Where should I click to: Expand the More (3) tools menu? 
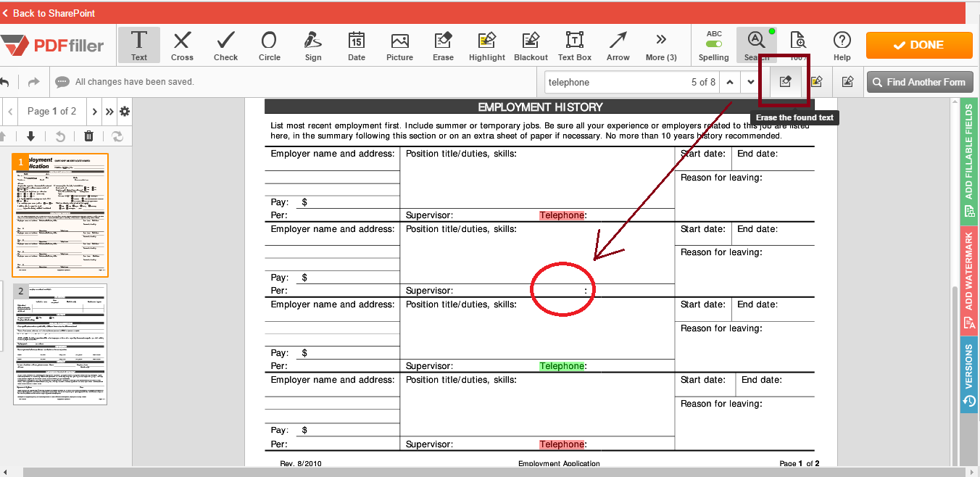coord(661,46)
